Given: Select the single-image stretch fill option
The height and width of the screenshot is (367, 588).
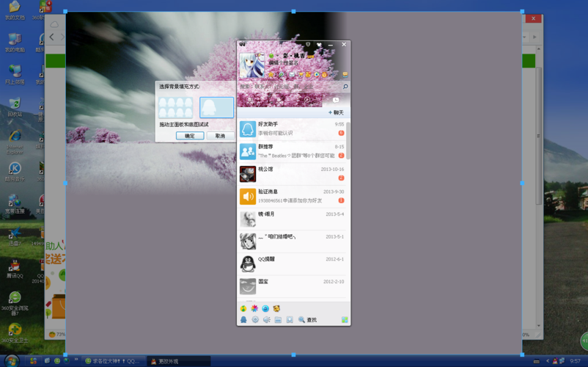Looking at the screenshot, I should pyautogui.click(x=216, y=108).
